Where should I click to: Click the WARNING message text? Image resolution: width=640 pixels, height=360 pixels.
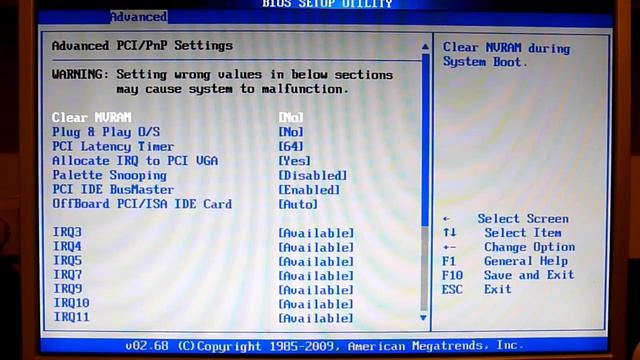click(x=222, y=82)
